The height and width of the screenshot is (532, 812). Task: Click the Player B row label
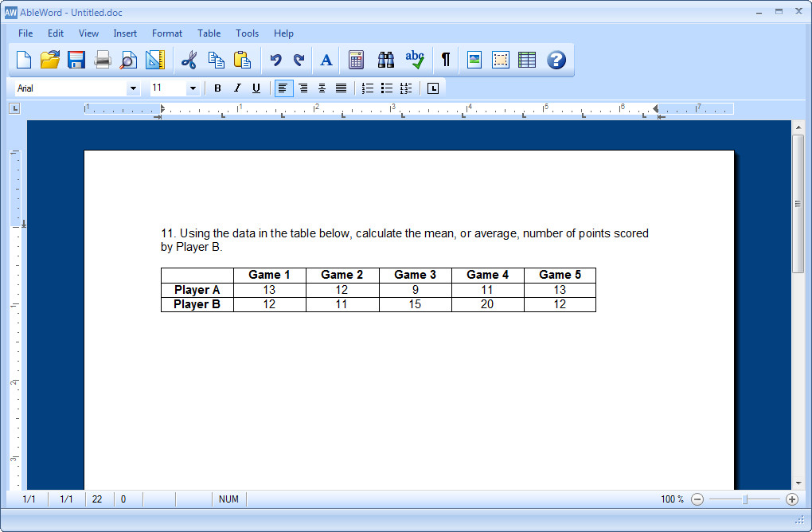click(x=197, y=304)
